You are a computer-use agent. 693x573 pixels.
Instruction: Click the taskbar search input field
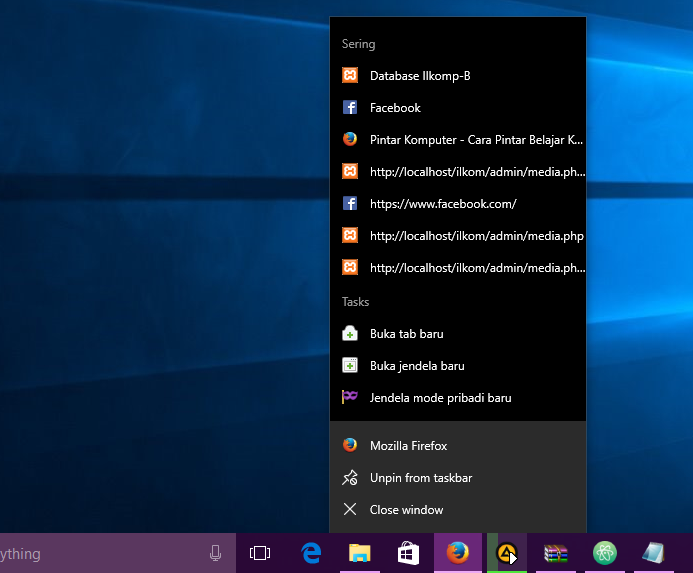(x=100, y=553)
